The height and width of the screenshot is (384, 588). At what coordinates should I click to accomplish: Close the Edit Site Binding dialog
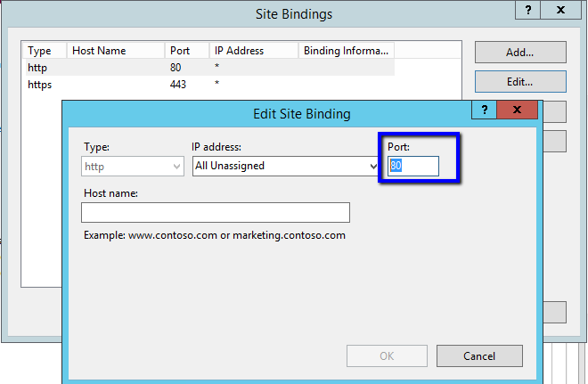[518, 110]
